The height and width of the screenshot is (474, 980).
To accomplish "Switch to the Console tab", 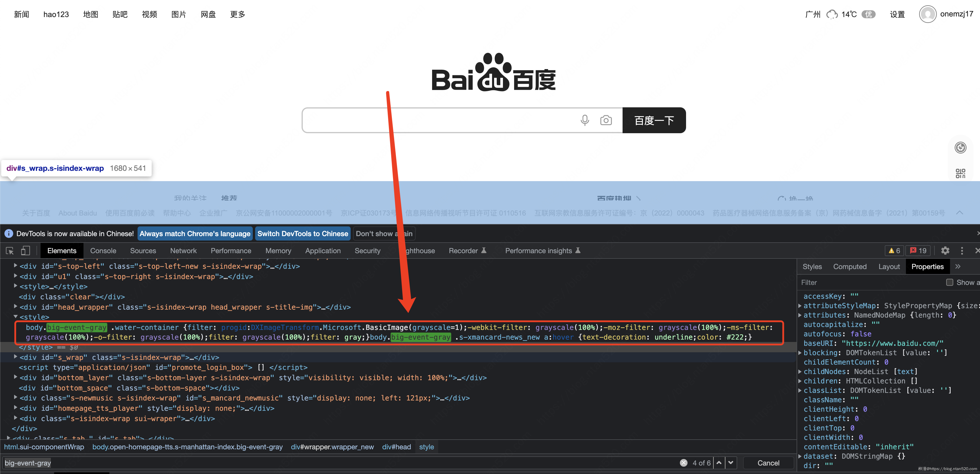I will coord(103,251).
